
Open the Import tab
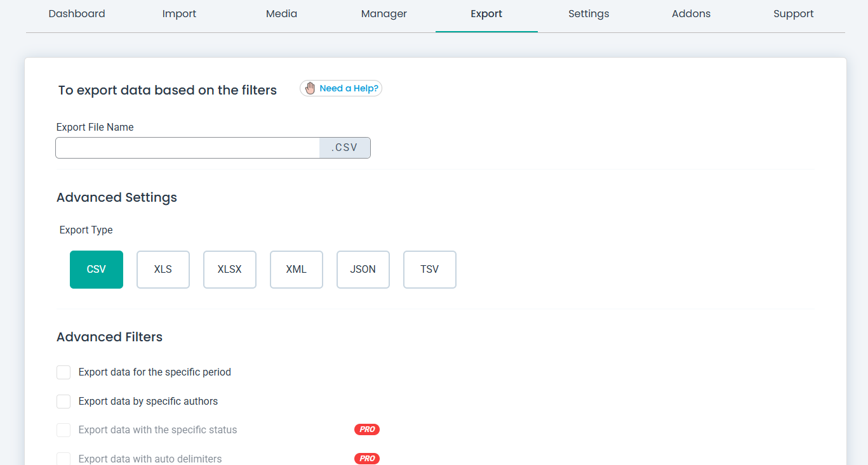click(179, 13)
